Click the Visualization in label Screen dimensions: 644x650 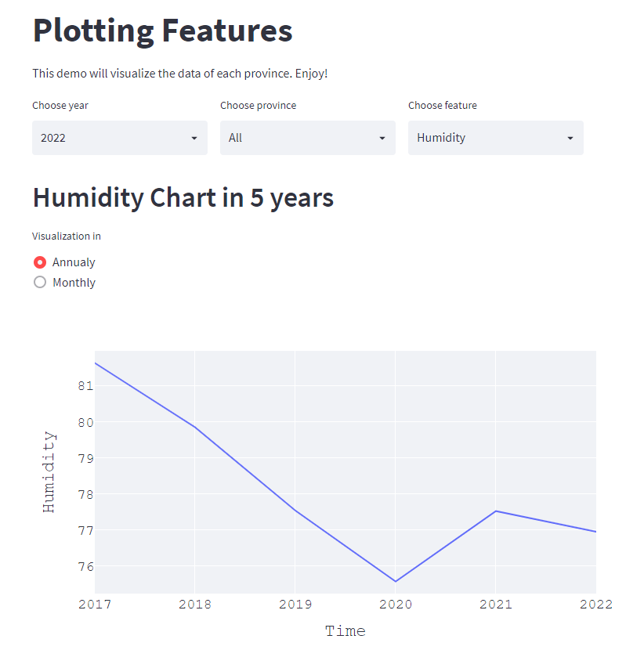[x=67, y=236]
